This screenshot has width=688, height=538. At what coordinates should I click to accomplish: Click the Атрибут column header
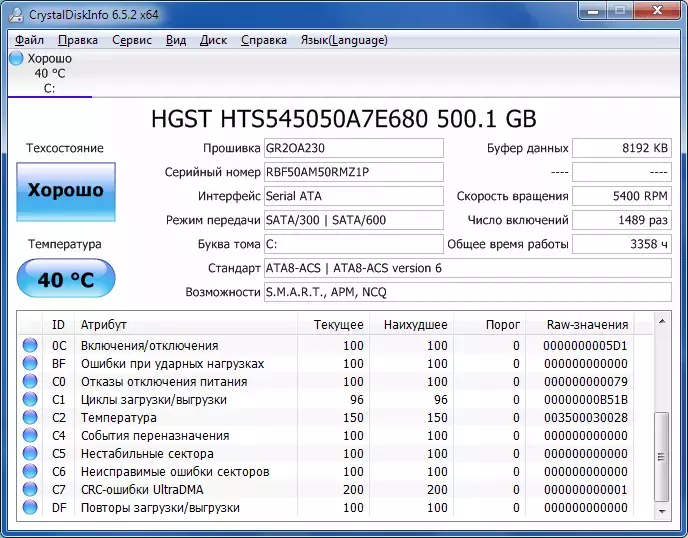coord(186,325)
